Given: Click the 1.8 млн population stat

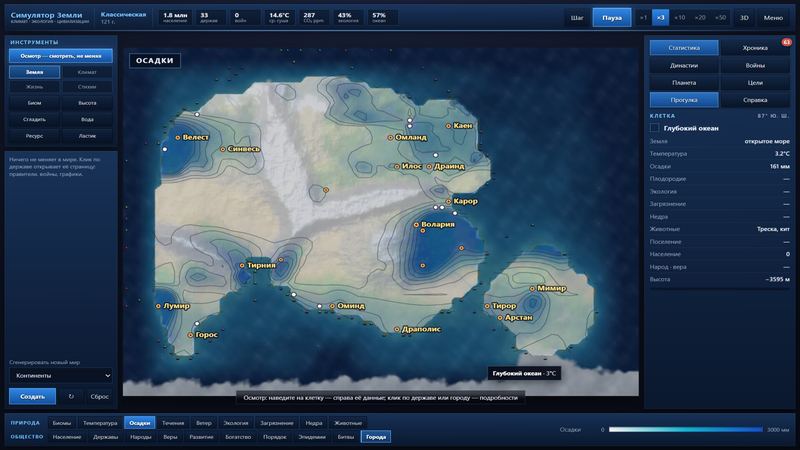Looking at the screenshot, I should tap(175, 17).
